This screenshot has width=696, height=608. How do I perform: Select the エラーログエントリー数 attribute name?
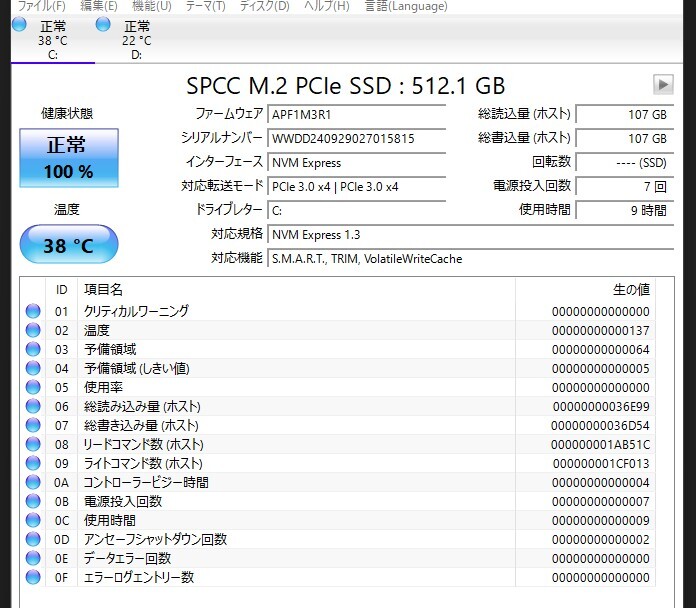[138, 577]
